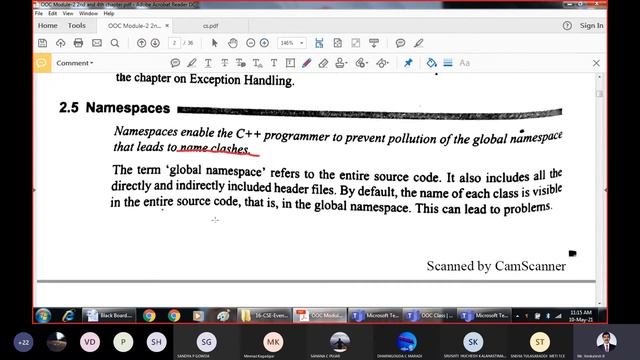This screenshot has width=640, height=360.
Task: Select participant avatar SG
Action: [x=207, y=342]
